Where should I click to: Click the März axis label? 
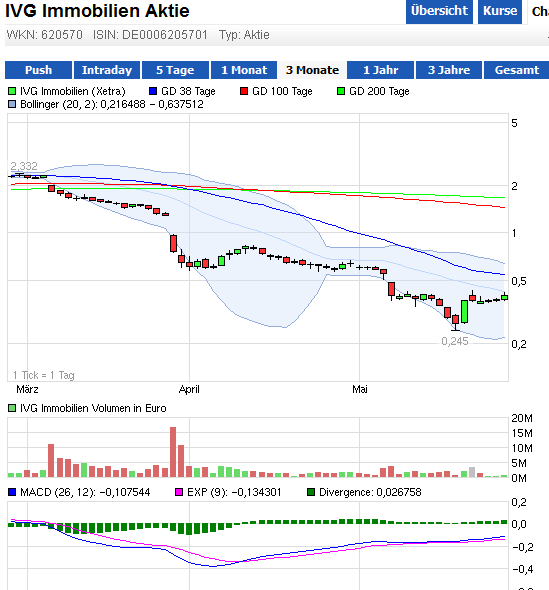pos(27,389)
